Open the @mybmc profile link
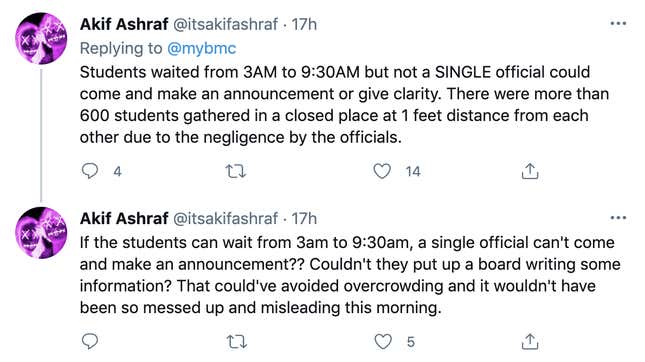This screenshot has height=362, width=645. pos(202,49)
